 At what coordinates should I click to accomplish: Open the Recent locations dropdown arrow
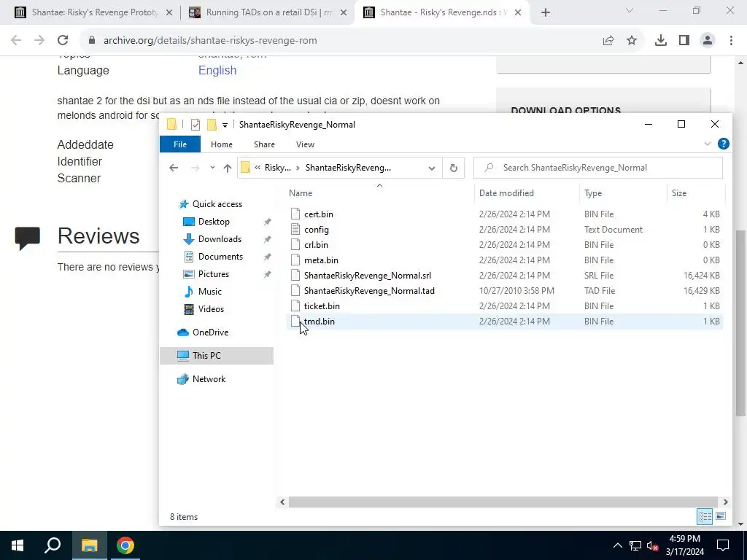click(x=212, y=168)
